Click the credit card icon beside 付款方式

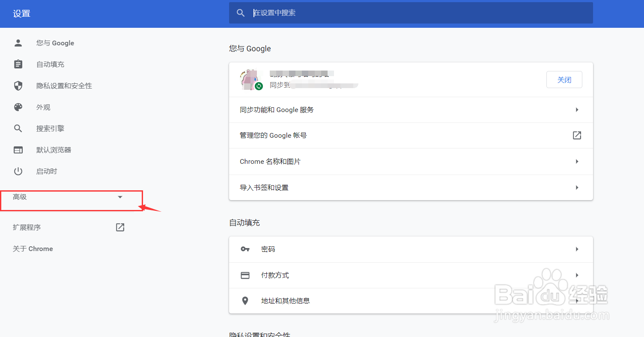point(245,275)
